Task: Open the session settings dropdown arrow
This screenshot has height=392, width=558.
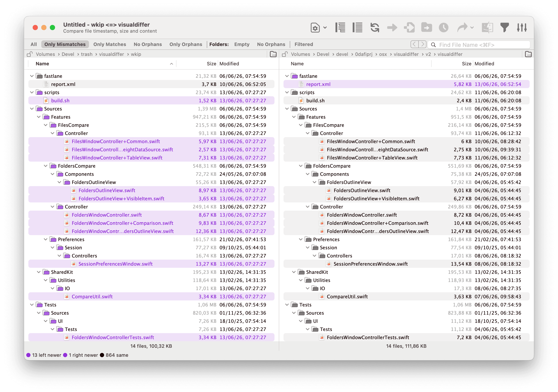Action: click(325, 28)
